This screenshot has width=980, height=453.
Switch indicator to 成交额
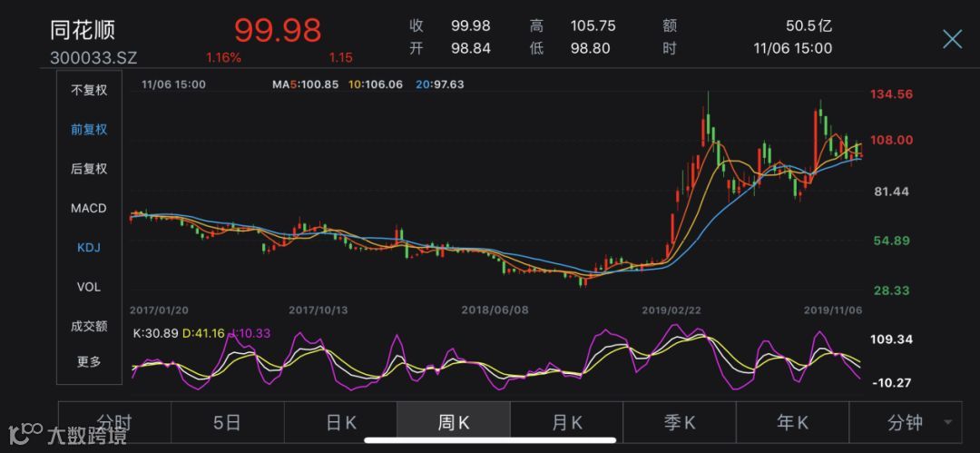click(x=89, y=326)
